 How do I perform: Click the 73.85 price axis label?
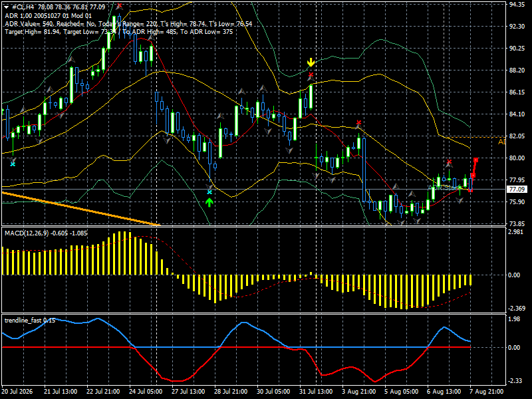(x=517, y=224)
